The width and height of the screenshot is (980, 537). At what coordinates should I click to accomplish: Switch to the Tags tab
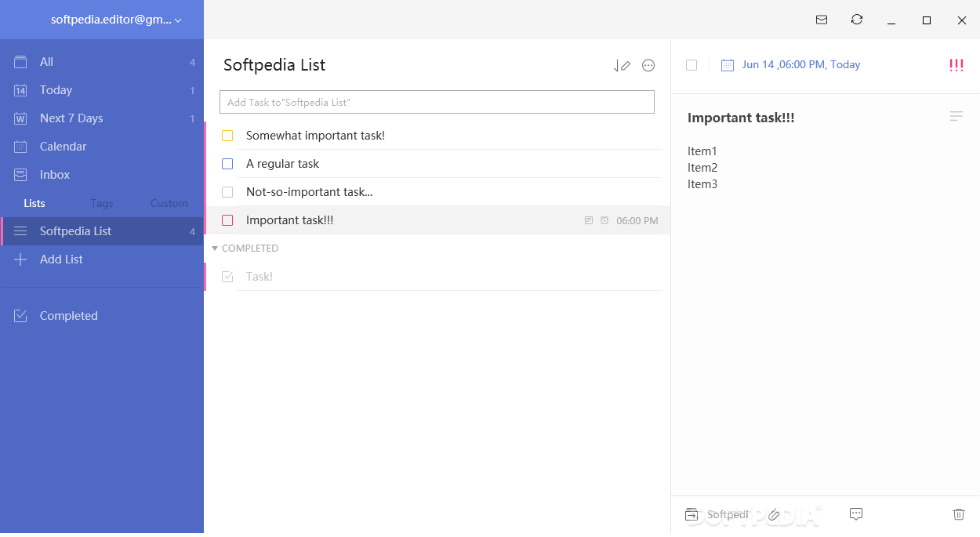pos(102,203)
